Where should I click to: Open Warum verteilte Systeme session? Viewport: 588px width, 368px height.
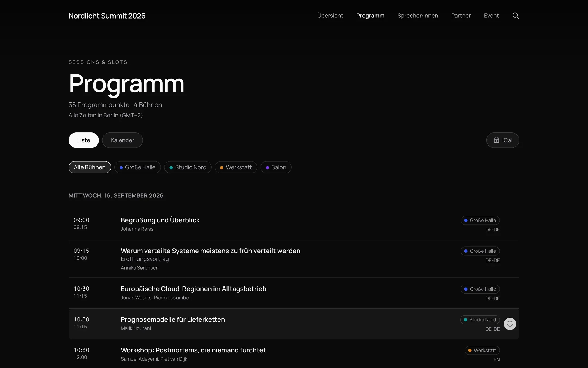coord(210,251)
